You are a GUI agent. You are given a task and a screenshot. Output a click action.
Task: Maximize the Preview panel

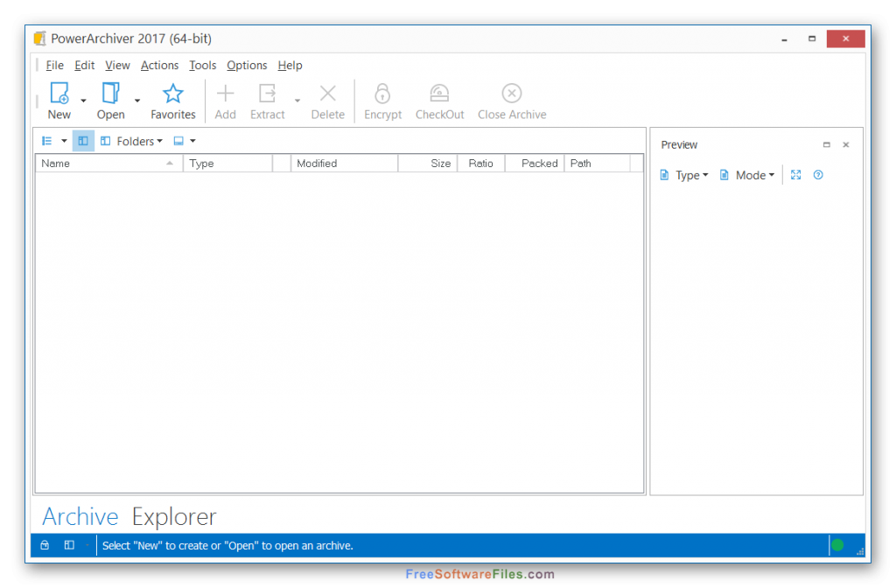(826, 144)
